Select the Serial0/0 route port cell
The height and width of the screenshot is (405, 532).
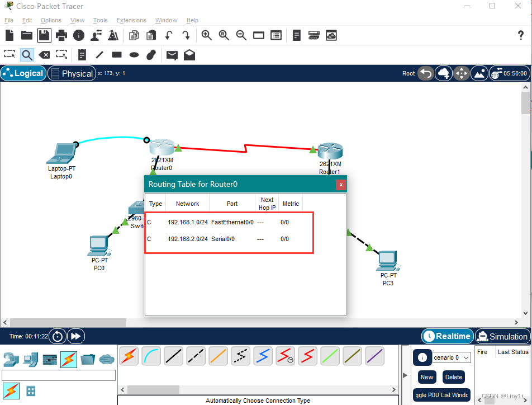pyautogui.click(x=223, y=239)
